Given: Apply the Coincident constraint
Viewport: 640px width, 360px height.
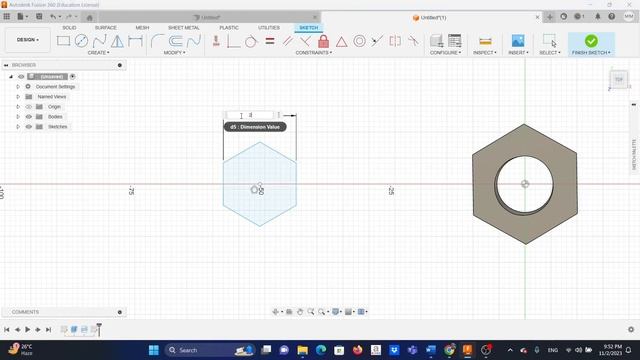Looking at the screenshot, I should 233,41.
